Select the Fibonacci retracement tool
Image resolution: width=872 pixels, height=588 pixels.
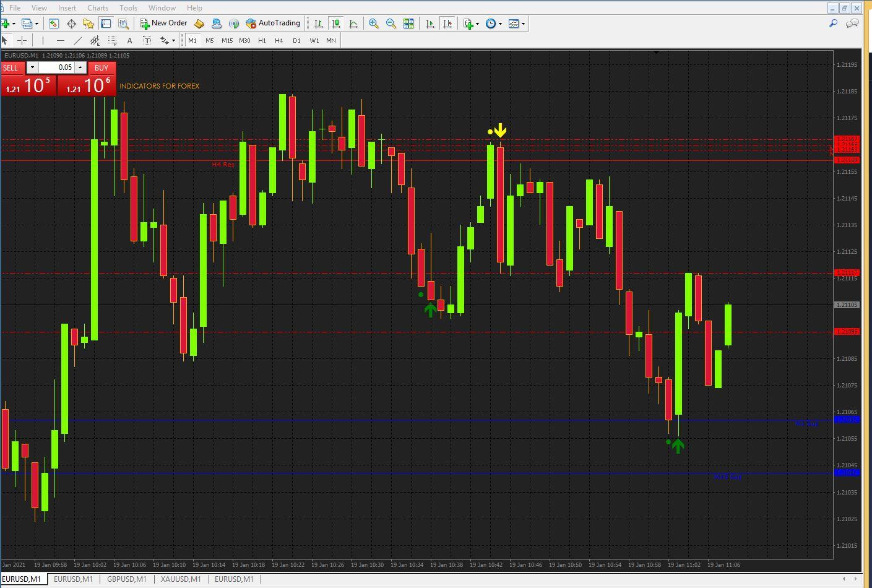tap(112, 40)
